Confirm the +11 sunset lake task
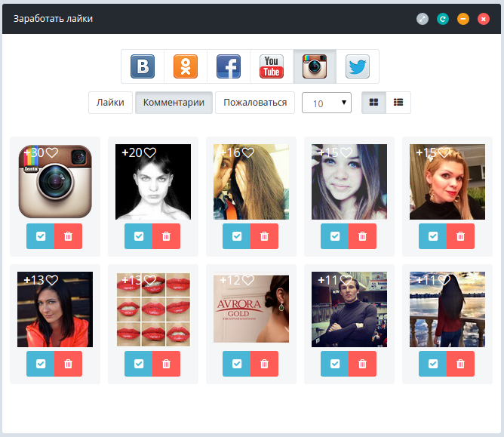 tap(432, 364)
